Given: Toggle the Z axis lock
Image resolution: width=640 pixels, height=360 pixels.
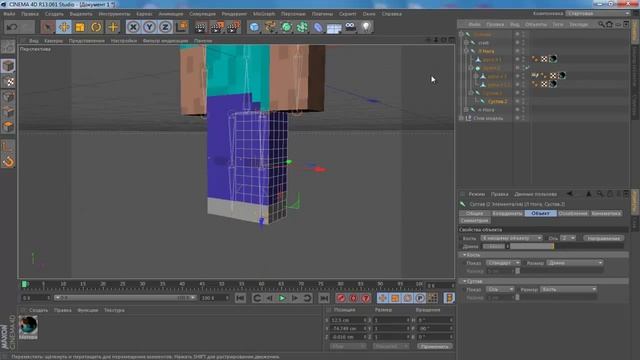Looking at the screenshot, I should (165, 27).
